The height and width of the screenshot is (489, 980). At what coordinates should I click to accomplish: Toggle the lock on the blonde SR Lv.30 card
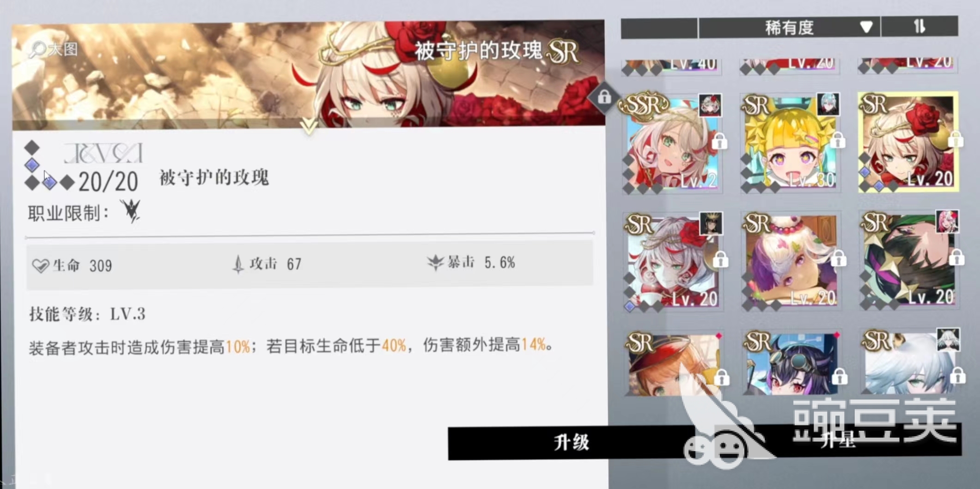click(838, 140)
